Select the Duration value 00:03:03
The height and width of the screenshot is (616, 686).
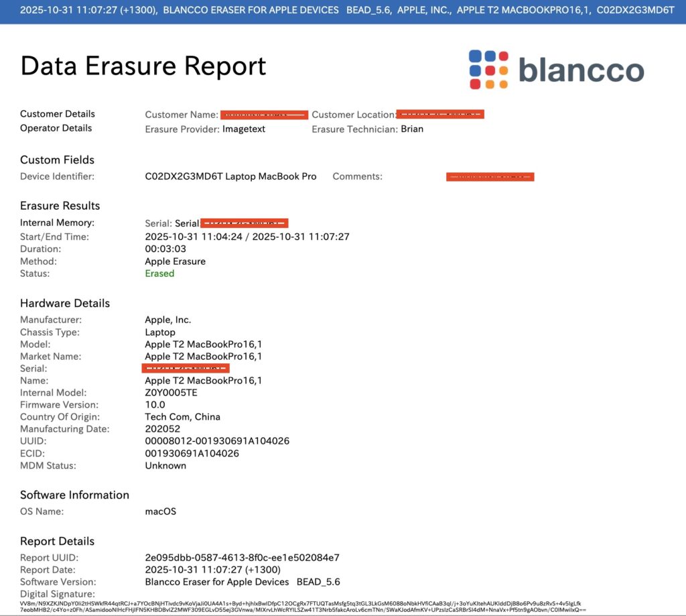point(166,249)
